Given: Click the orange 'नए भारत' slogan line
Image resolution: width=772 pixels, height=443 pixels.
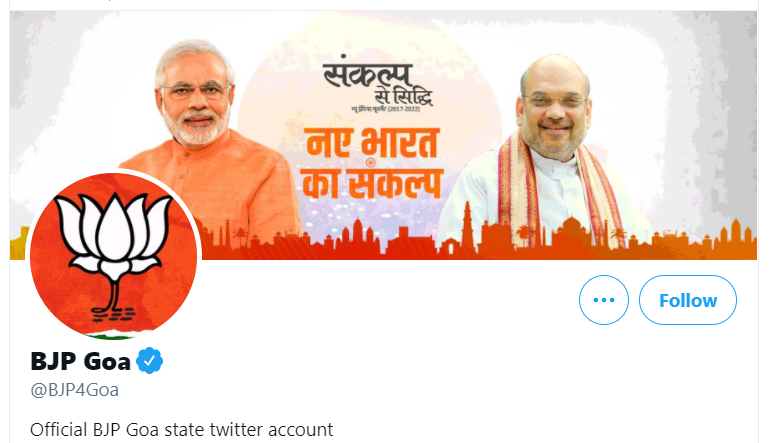Looking at the screenshot, I should pyautogui.click(x=372, y=143).
